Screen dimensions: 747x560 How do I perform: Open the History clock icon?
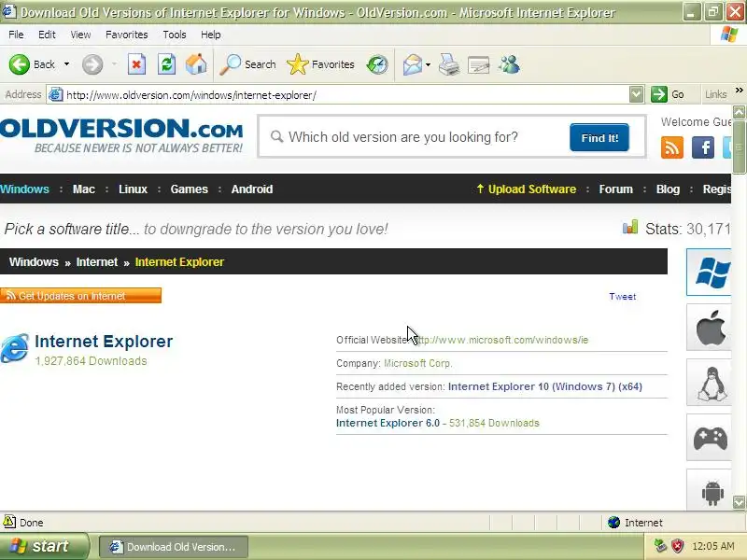click(377, 64)
